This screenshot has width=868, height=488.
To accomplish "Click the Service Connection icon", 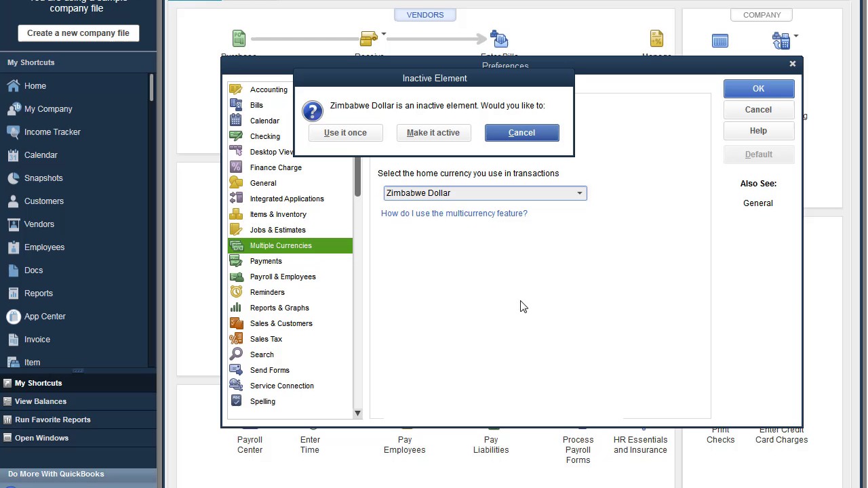I will tap(236, 386).
